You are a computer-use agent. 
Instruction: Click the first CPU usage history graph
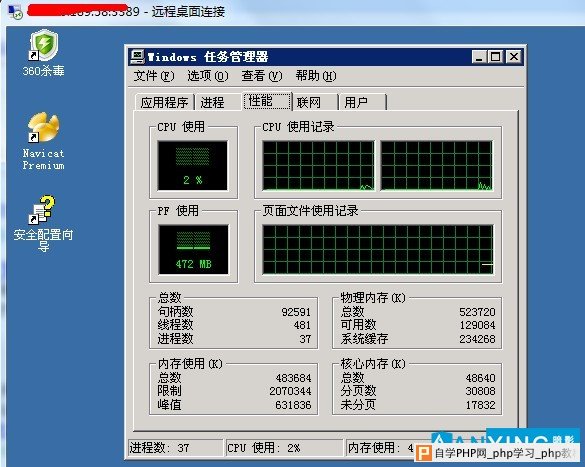coord(318,166)
